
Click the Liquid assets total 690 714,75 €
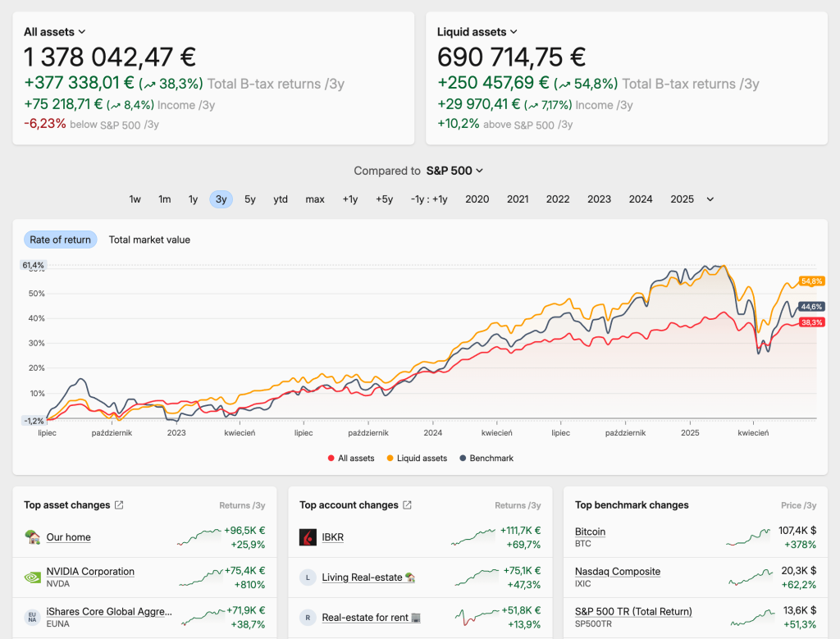coord(512,57)
